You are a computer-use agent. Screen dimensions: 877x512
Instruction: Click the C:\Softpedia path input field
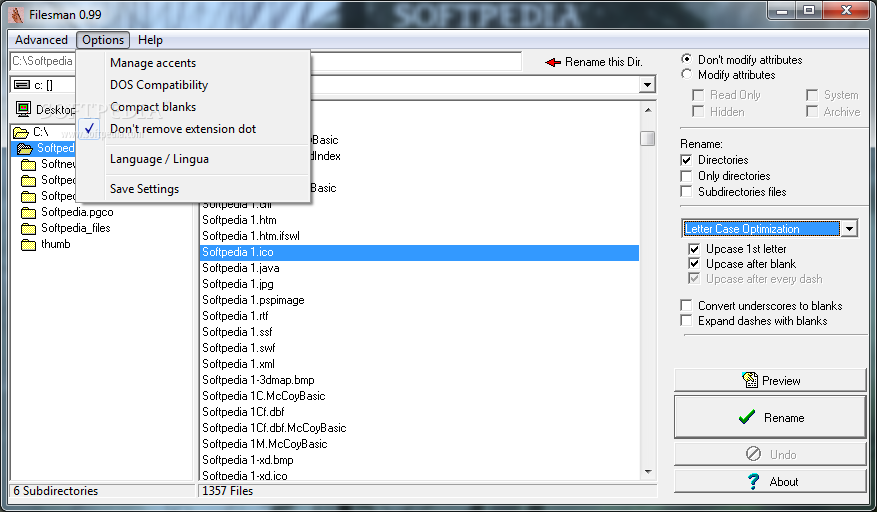(43, 61)
